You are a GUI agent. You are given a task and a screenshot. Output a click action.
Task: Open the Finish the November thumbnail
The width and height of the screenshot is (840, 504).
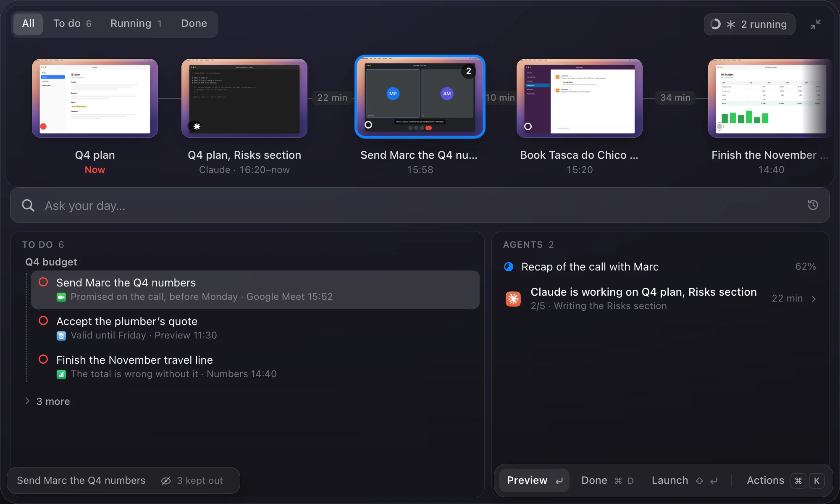point(771,98)
